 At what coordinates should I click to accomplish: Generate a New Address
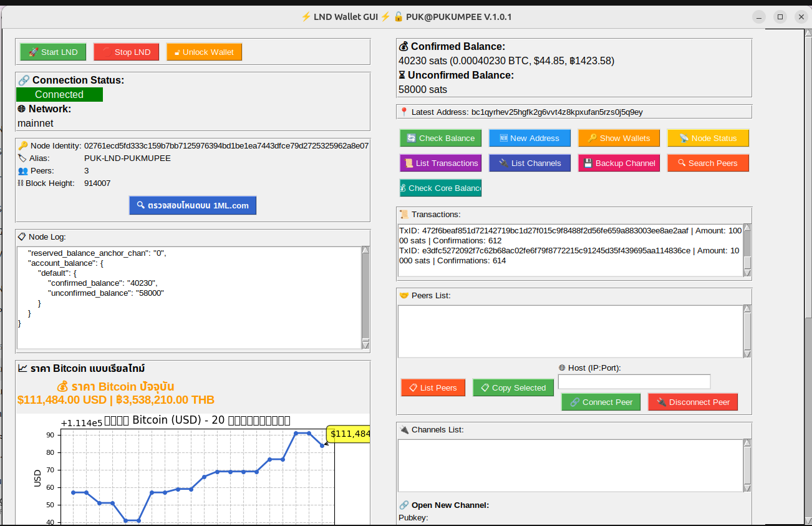tap(529, 138)
